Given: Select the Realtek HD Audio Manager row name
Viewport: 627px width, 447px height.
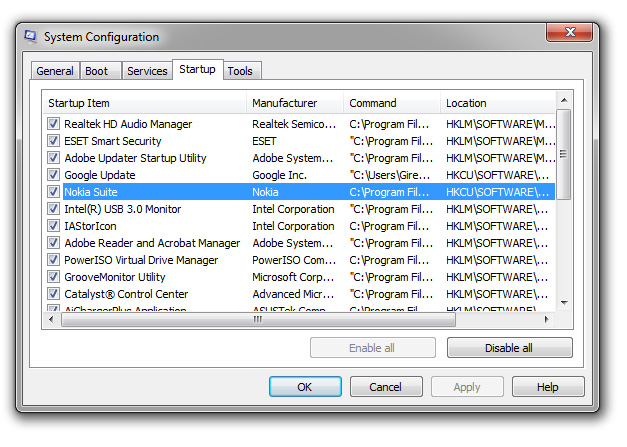Looking at the screenshot, I should coord(128,124).
